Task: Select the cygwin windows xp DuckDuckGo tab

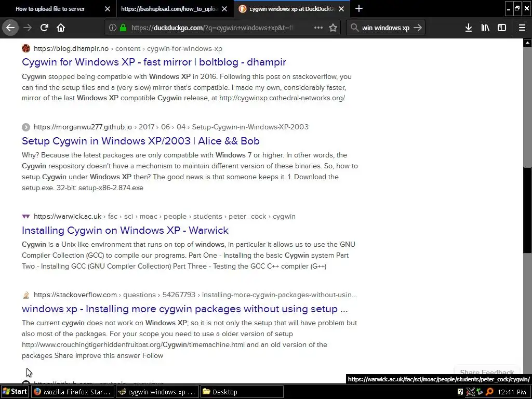Action: (291, 9)
